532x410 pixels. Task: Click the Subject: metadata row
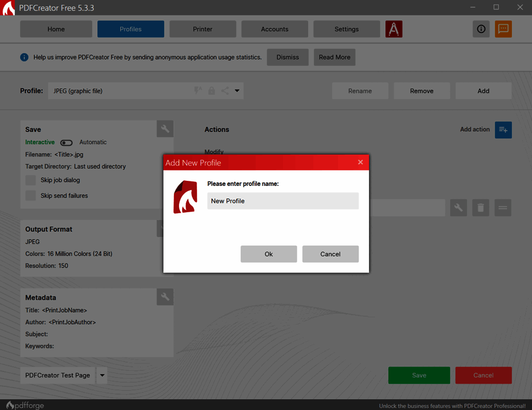37,334
